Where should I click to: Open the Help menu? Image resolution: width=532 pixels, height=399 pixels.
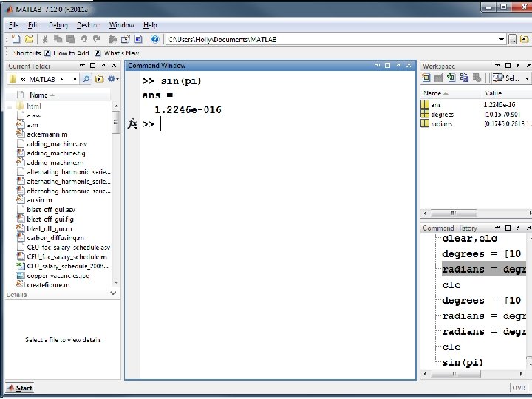click(x=150, y=25)
